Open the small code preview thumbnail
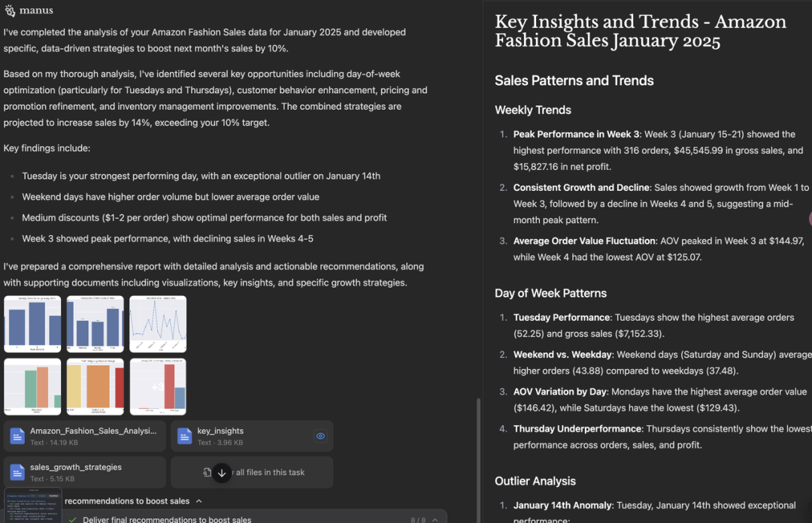 (32, 504)
